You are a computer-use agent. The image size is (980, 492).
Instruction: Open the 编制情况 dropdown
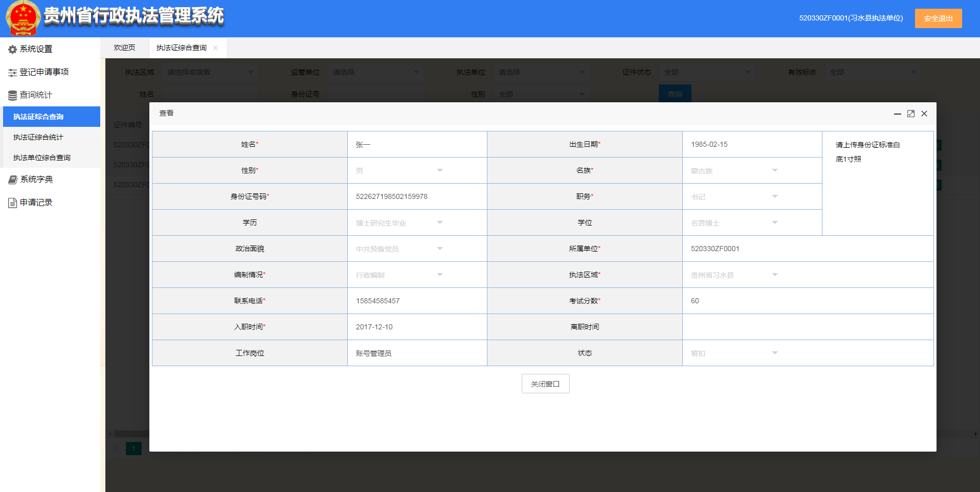click(x=399, y=275)
